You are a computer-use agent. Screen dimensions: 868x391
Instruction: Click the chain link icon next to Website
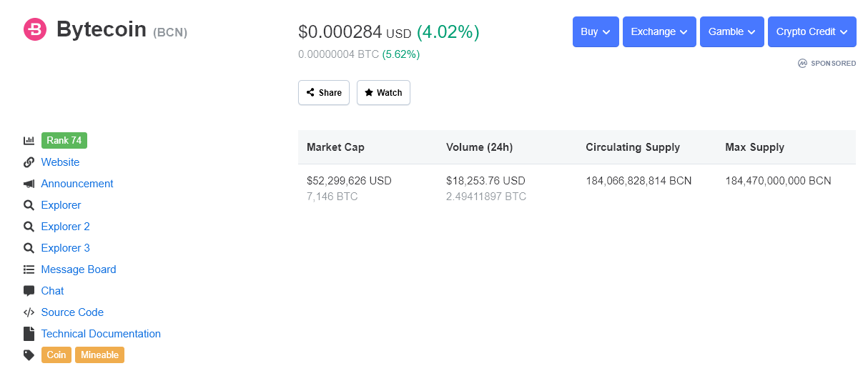pyautogui.click(x=29, y=162)
